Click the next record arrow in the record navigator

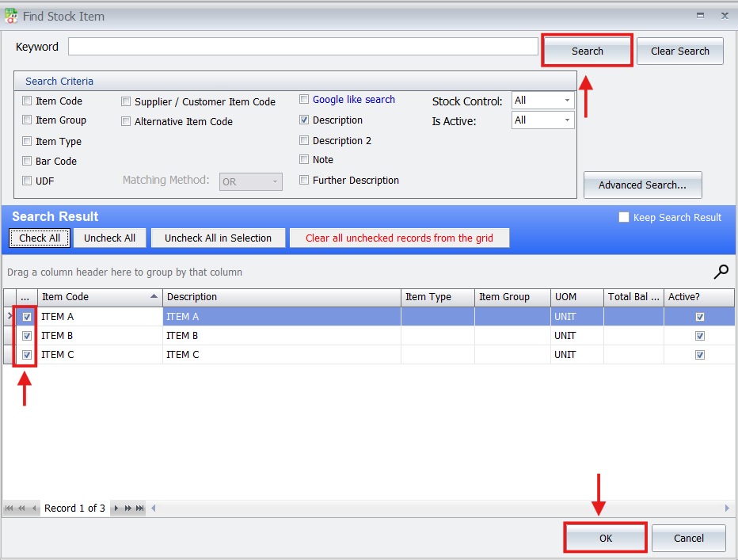[x=116, y=508]
